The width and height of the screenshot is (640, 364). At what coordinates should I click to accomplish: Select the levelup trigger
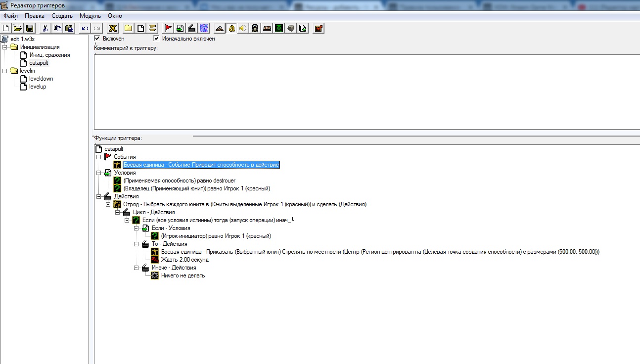(38, 87)
